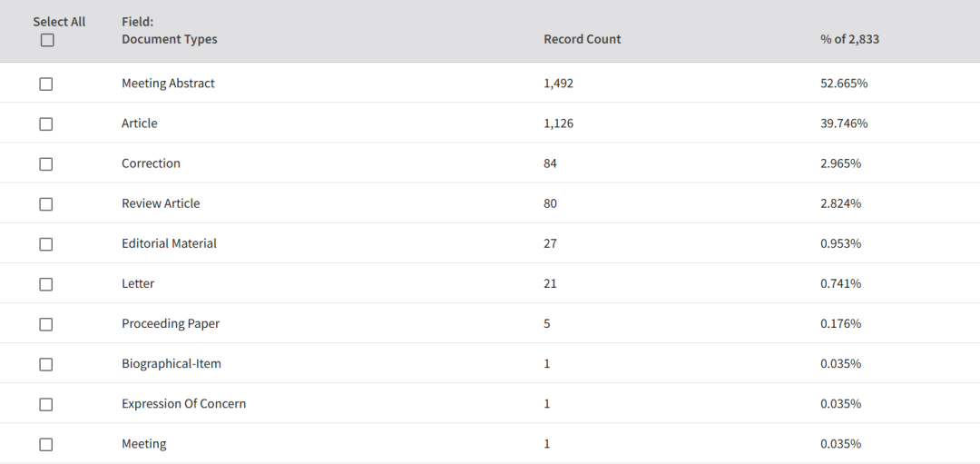The height and width of the screenshot is (464, 980).
Task: Select the Proceeding Paper checkbox
Action: coord(45,324)
